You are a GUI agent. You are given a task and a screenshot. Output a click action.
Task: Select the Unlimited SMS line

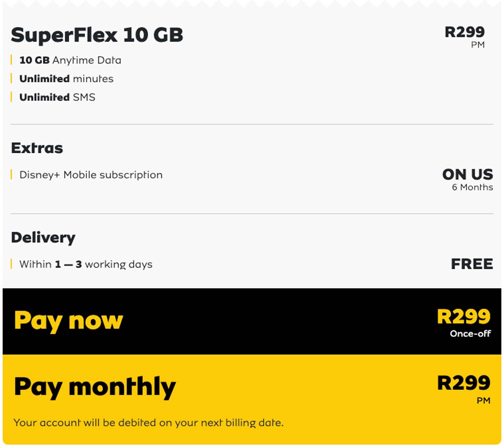click(x=57, y=97)
